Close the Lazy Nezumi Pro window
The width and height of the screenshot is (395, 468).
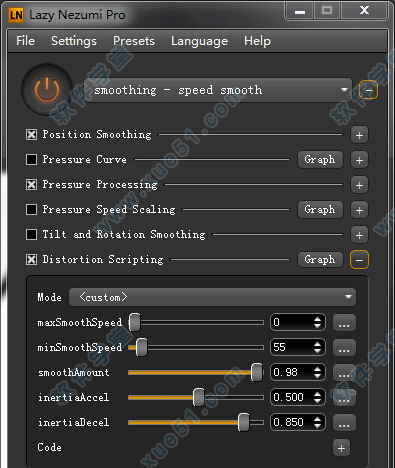364,11
